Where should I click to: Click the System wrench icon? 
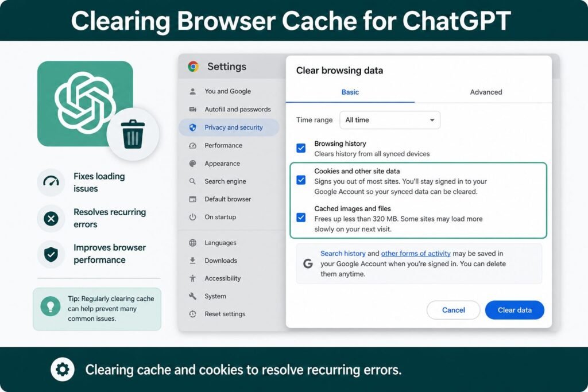pyautogui.click(x=193, y=296)
